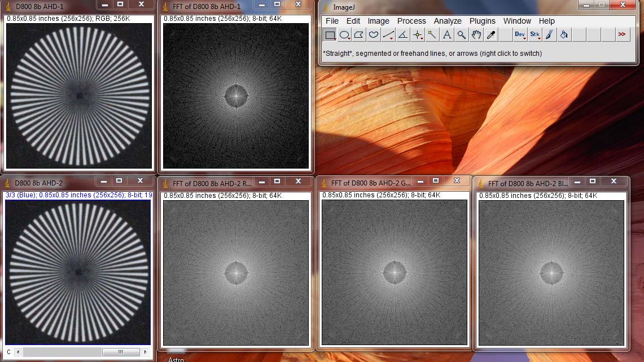Open the Stk stacks tools dropdown

[x=535, y=35]
